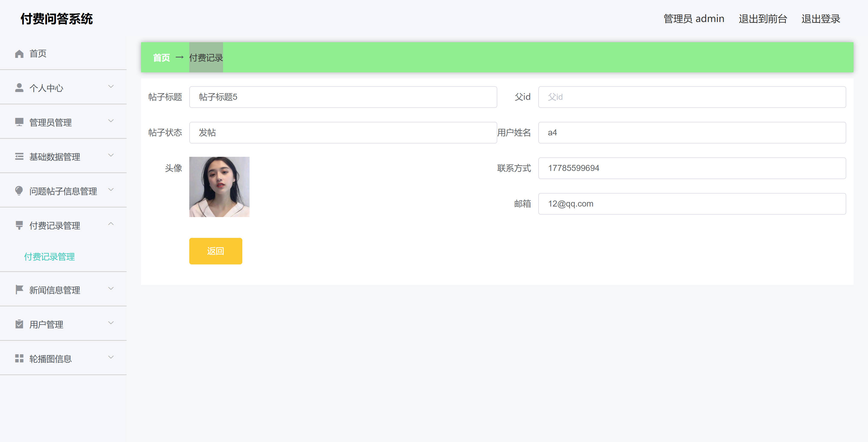The height and width of the screenshot is (442, 868).
Task: Click the list icon beside 基础数据管理
Action: (x=19, y=157)
